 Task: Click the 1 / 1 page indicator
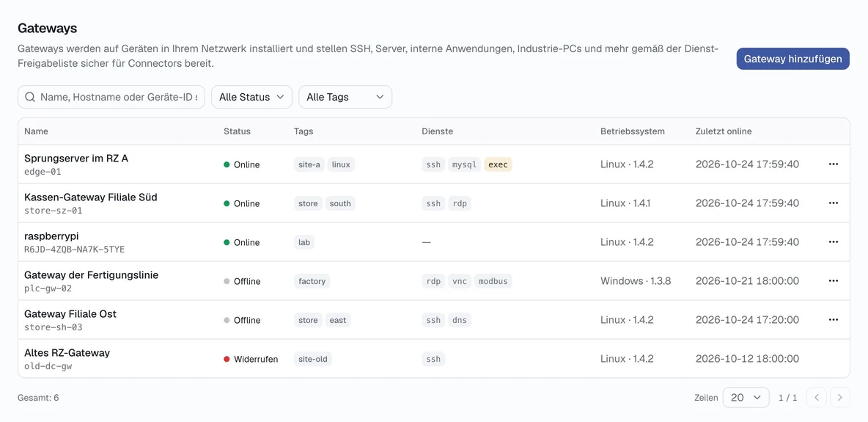(788, 398)
